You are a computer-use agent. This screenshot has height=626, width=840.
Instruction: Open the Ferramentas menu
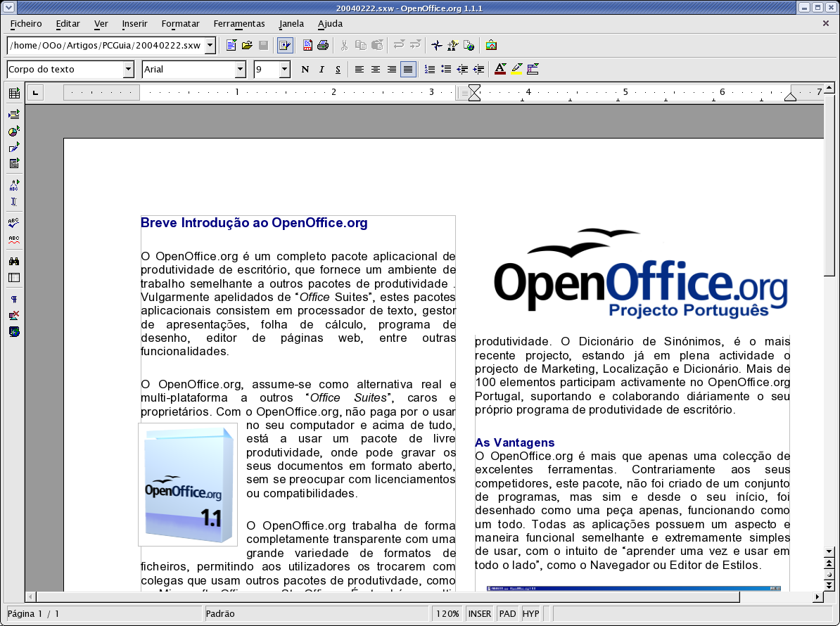tap(239, 23)
